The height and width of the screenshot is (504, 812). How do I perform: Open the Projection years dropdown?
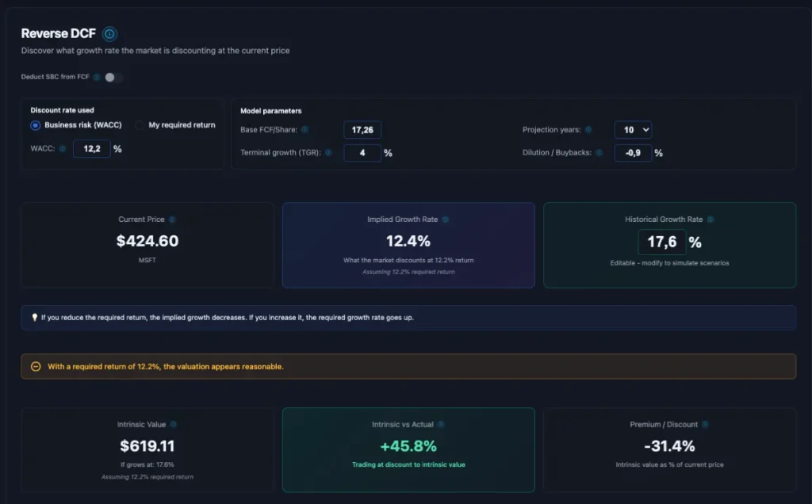click(633, 130)
